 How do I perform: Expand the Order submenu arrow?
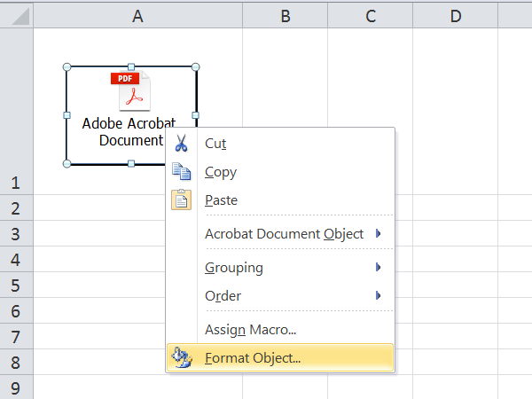pyautogui.click(x=379, y=295)
